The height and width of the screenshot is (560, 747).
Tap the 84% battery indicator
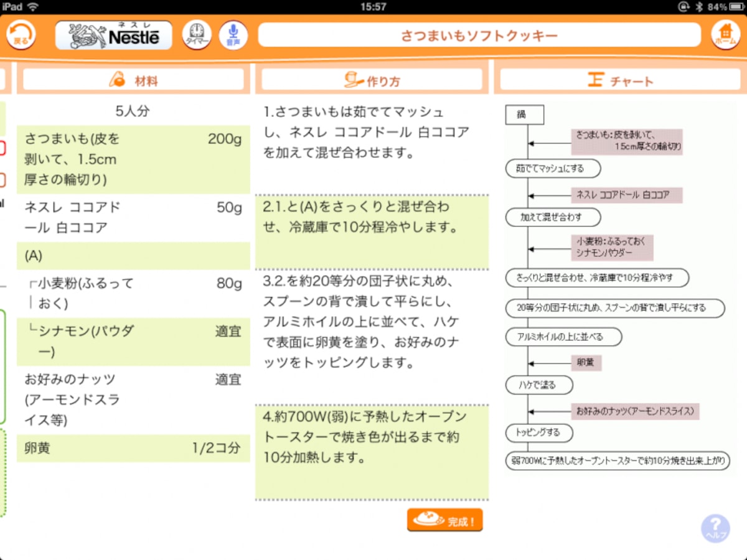pyautogui.click(x=725, y=6)
